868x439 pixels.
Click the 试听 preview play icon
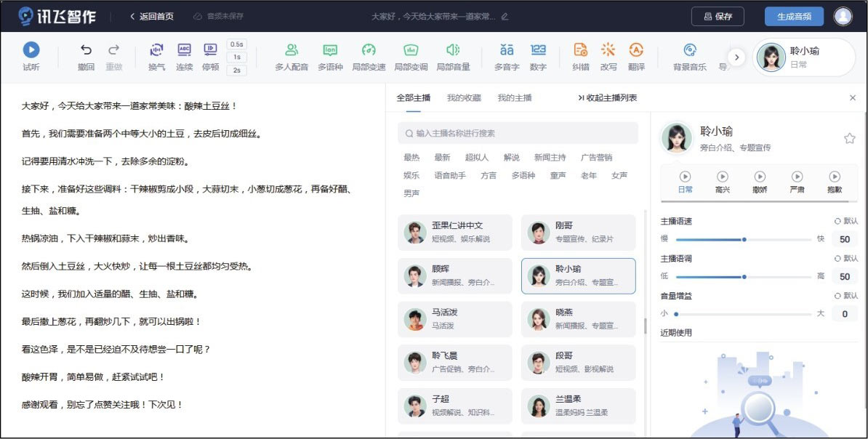coord(31,50)
